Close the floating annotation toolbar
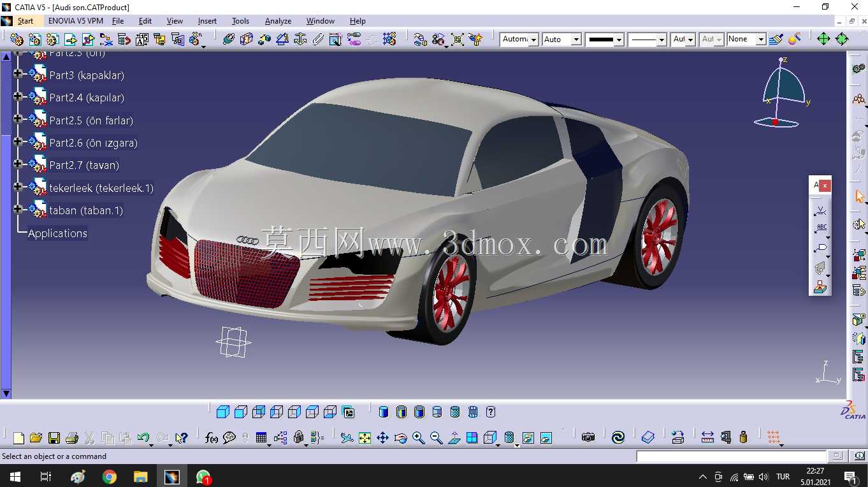 pos(825,185)
